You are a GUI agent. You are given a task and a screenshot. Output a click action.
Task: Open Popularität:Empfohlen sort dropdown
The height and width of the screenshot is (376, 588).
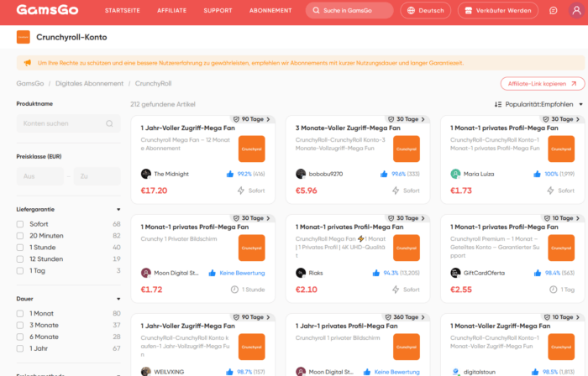538,104
